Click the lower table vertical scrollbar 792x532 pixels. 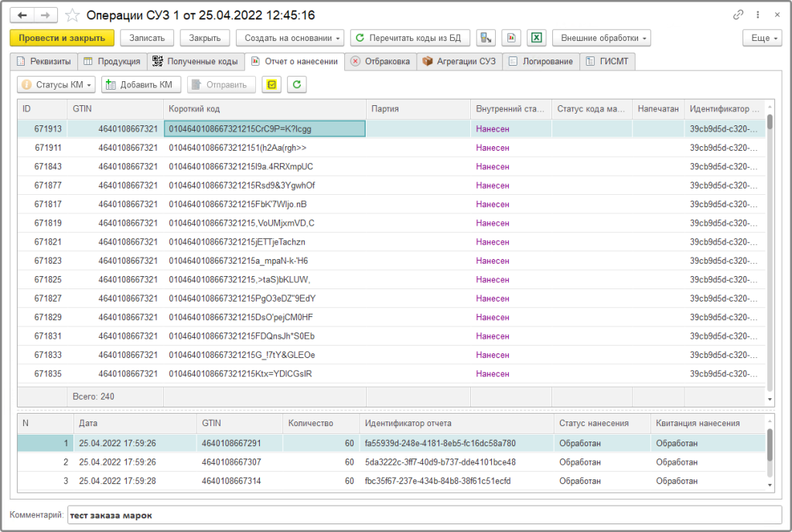pos(770,452)
